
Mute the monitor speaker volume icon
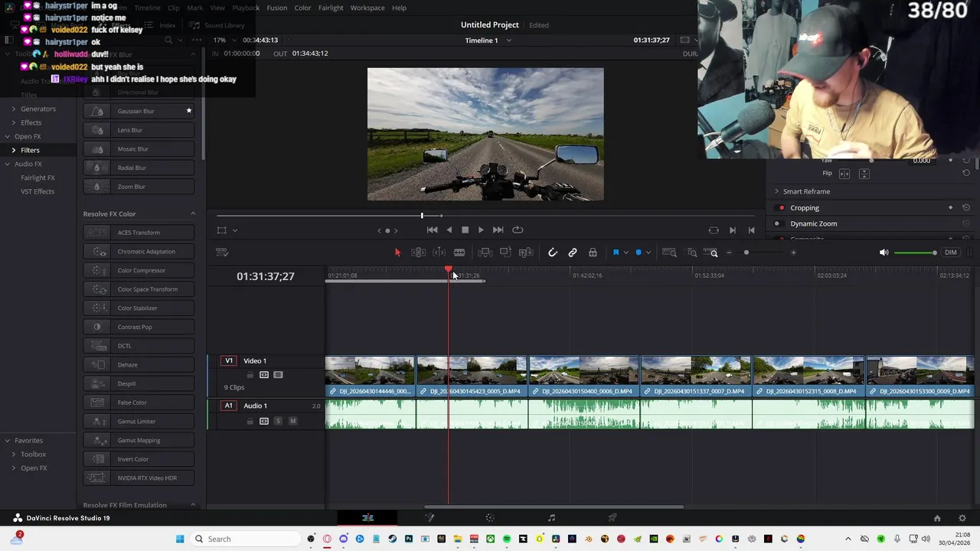coord(884,253)
